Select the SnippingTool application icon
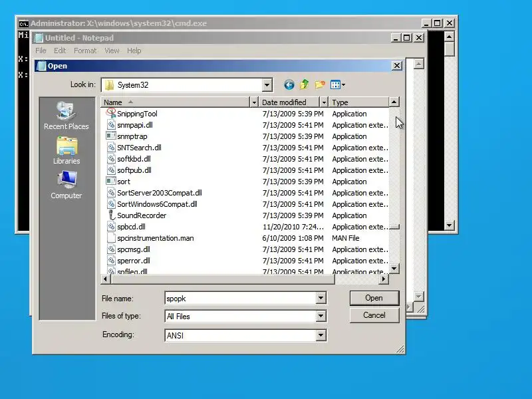532x399 pixels. (111, 113)
